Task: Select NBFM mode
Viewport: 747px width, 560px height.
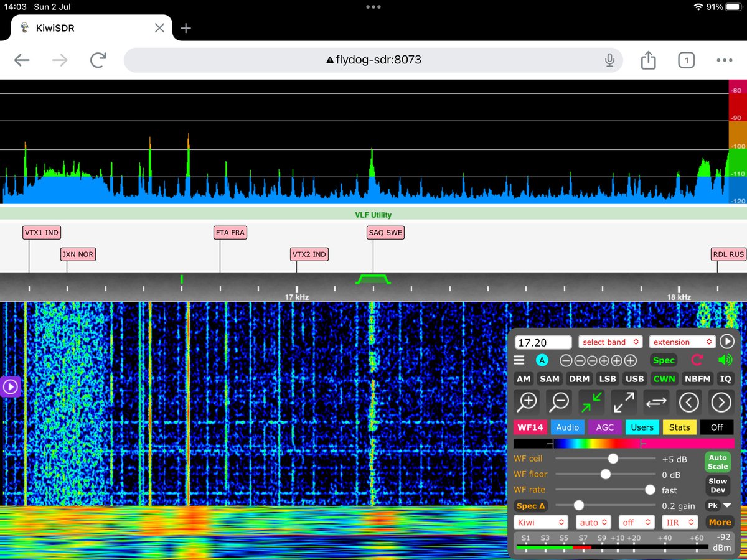Action: [x=697, y=379]
